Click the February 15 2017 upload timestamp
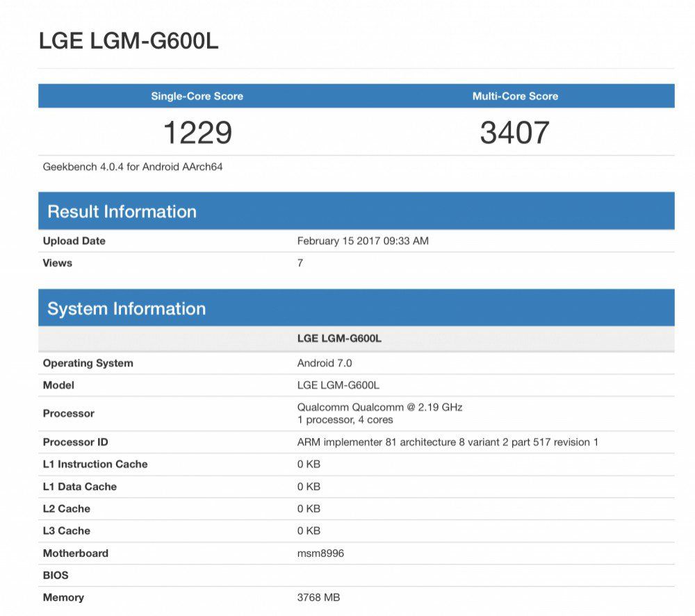The image size is (695, 616). click(363, 241)
